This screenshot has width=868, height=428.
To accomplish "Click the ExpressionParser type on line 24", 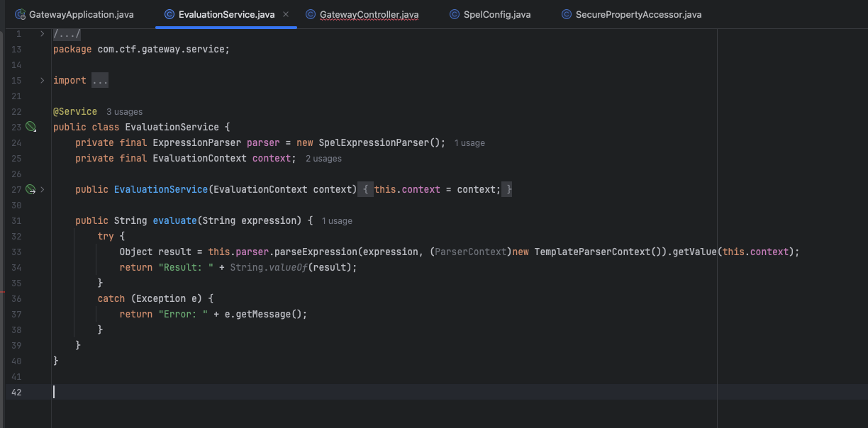I will pyautogui.click(x=197, y=142).
